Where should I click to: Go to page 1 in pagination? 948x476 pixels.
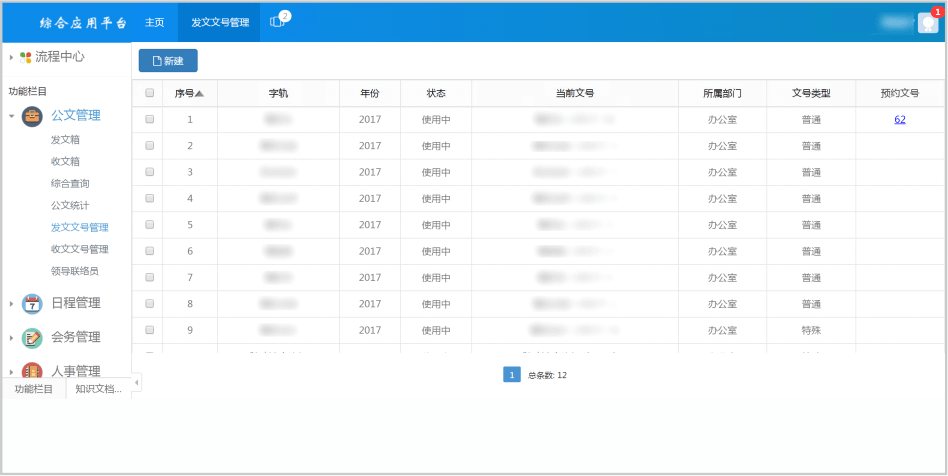click(511, 375)
